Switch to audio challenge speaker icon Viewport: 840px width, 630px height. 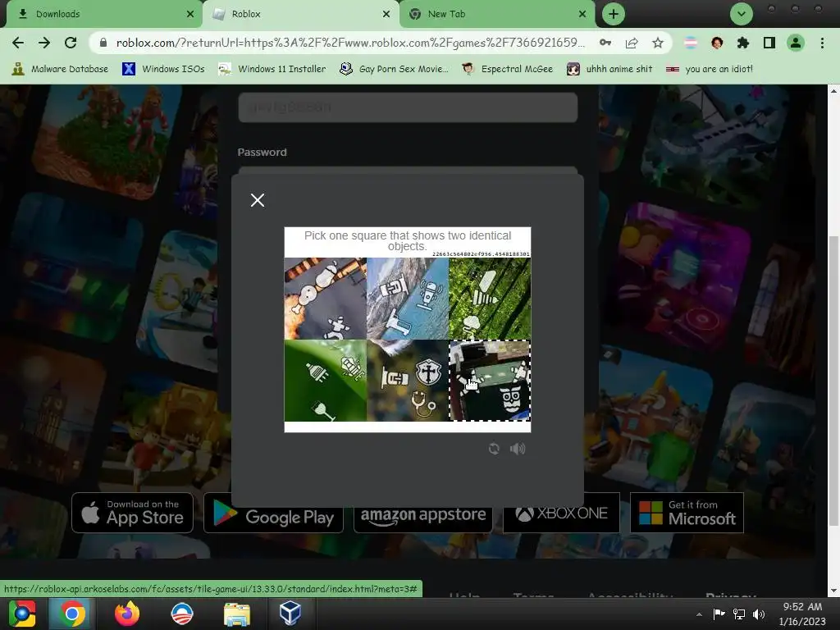click(x=518, y=449)
